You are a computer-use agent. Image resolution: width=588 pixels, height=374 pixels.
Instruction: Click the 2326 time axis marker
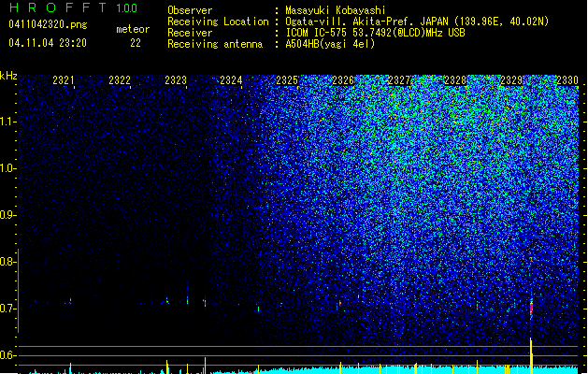pos(343,80)
